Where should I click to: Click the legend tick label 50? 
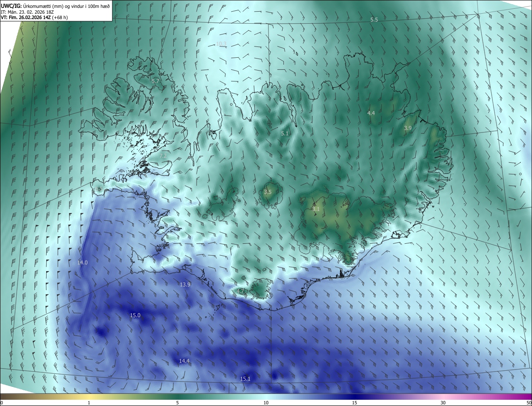point(529,403)
